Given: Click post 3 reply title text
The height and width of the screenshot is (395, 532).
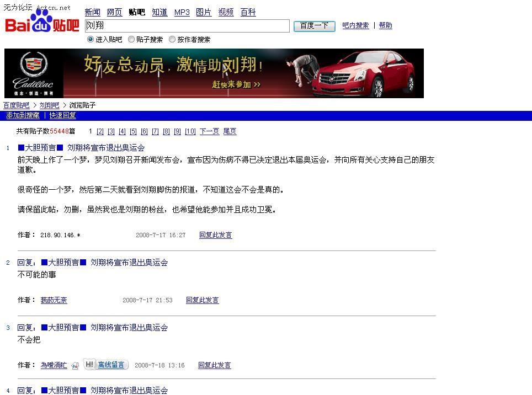Looking at the screenshot, I should coord(93,328).
